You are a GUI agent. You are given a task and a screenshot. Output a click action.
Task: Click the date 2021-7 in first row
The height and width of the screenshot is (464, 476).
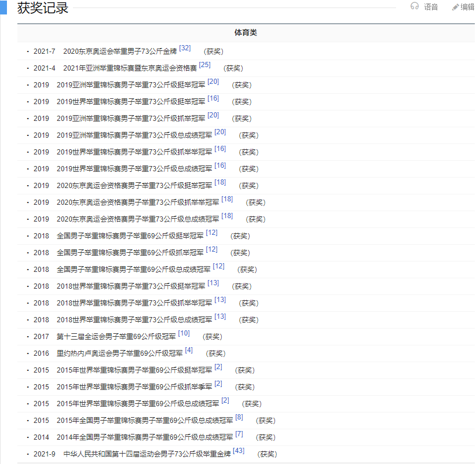point(45,51)
